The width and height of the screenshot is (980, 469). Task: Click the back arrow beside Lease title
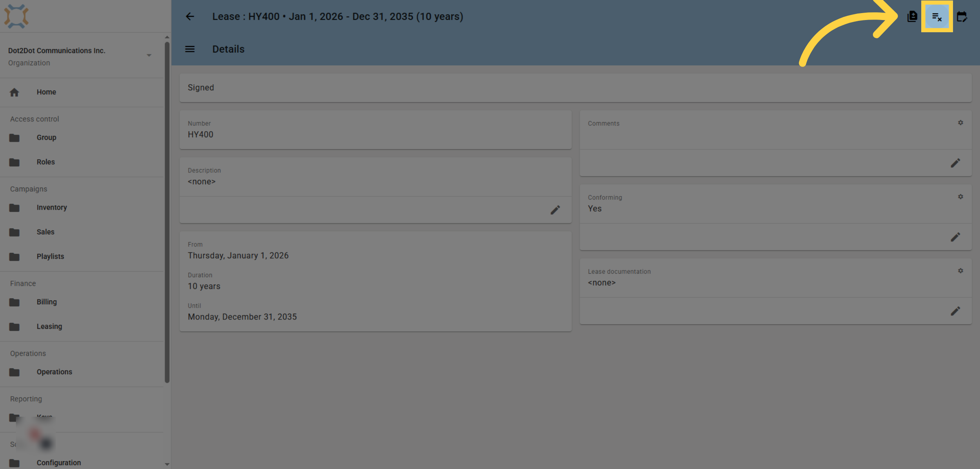point(190,16)
